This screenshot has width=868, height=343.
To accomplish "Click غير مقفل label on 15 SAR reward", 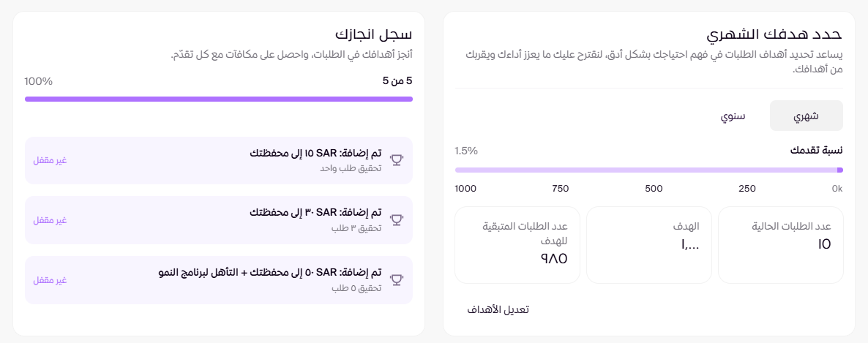I will 50,160.
